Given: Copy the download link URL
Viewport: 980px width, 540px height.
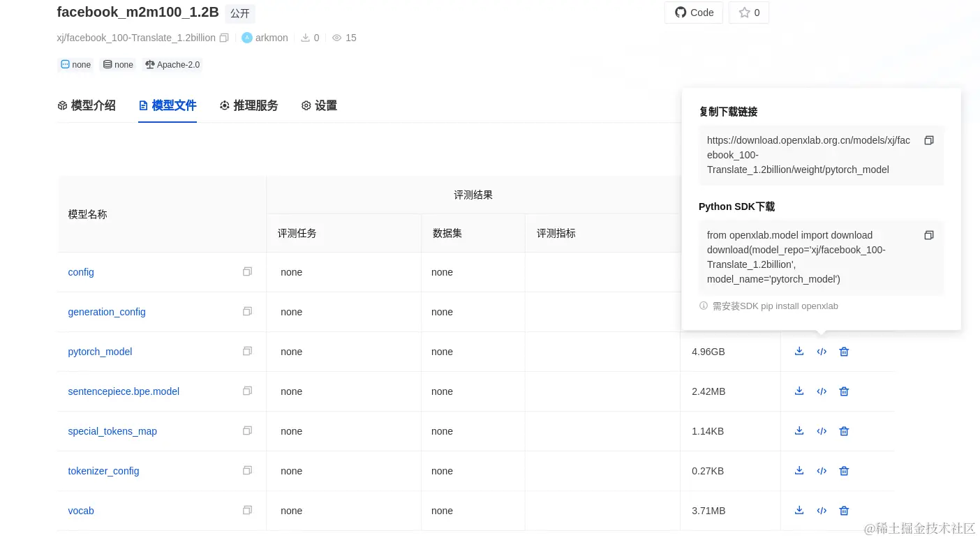Looking at the screenshot, I should click(x=928, y=140).
